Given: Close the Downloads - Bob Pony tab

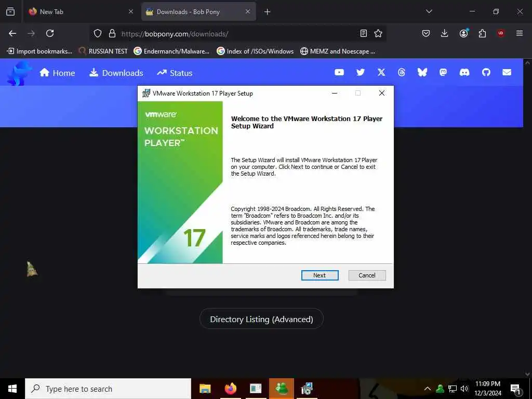Looking at the screenshot, I should (x=248, y=11).
